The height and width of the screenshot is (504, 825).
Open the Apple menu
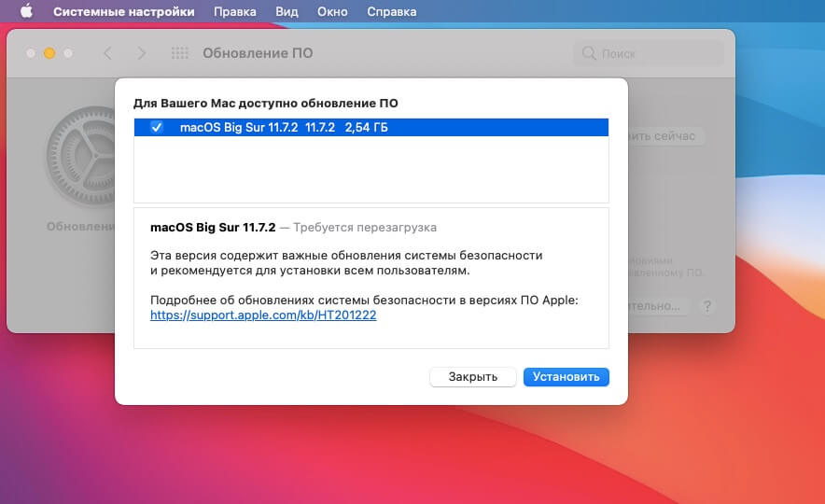tap(25, 12)
